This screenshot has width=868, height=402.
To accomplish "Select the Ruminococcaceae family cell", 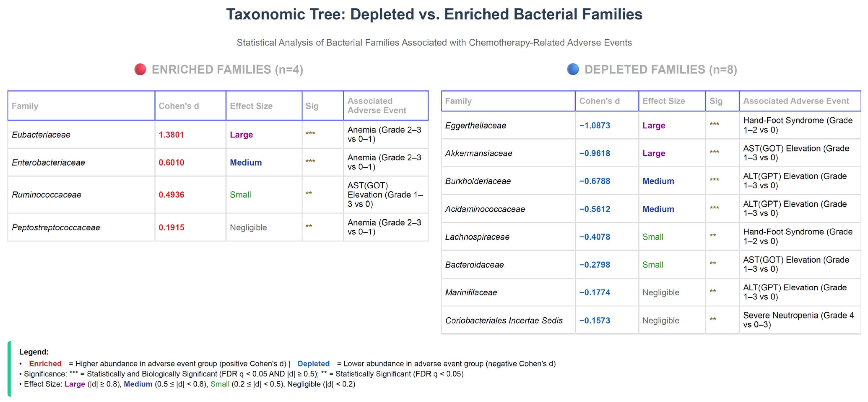I will tap(47, 195).
